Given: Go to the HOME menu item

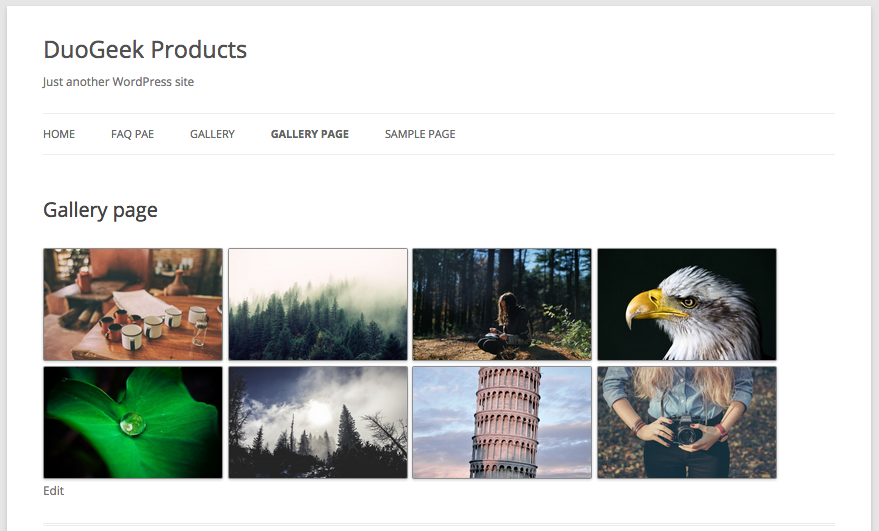Looking at the screenshot, I should (x=59, y=134).
